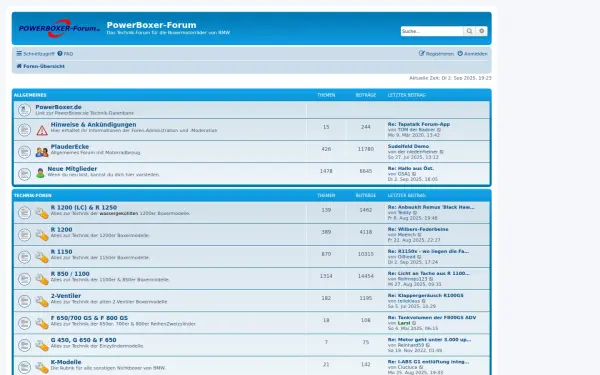
Task: Open user profile Reinhard59
Action: tap(411, 345)
